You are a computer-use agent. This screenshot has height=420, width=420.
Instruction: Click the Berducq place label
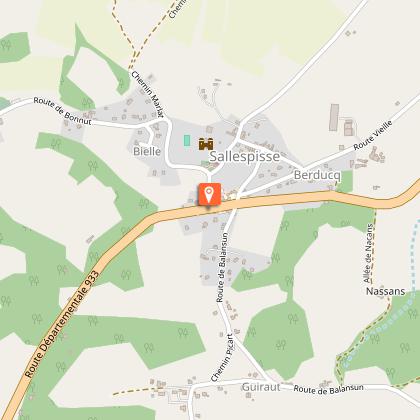coord(317,175)
